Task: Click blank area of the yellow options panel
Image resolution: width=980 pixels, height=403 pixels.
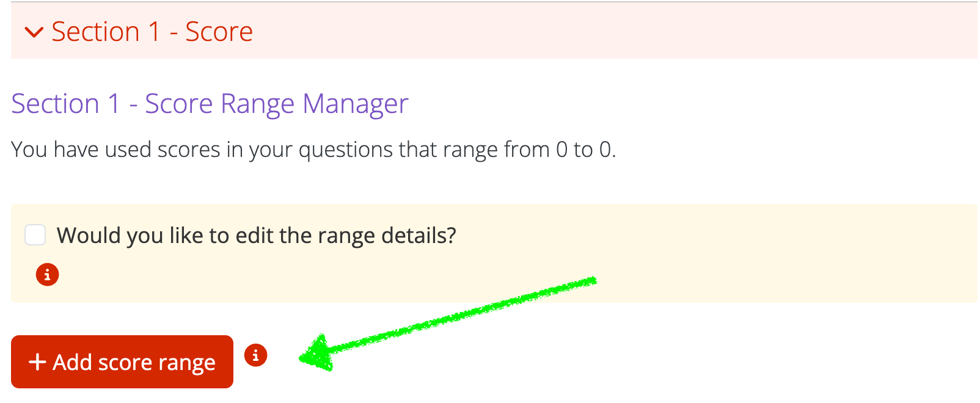Action: [733, 263]
